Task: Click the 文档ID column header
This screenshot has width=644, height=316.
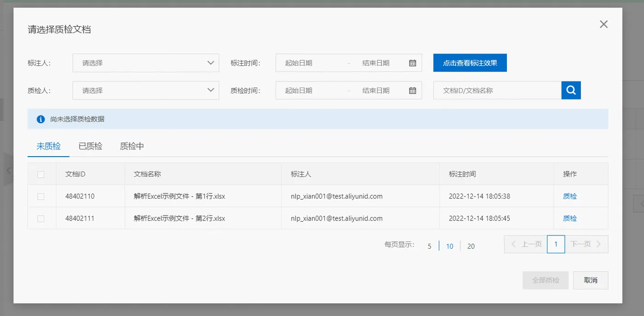Action: point(75,174)
